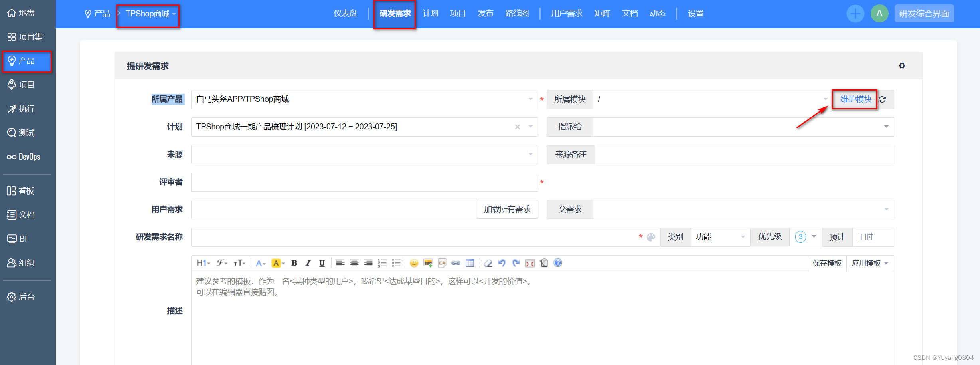Toggle editor fullscreen mode

coord(530,263)
